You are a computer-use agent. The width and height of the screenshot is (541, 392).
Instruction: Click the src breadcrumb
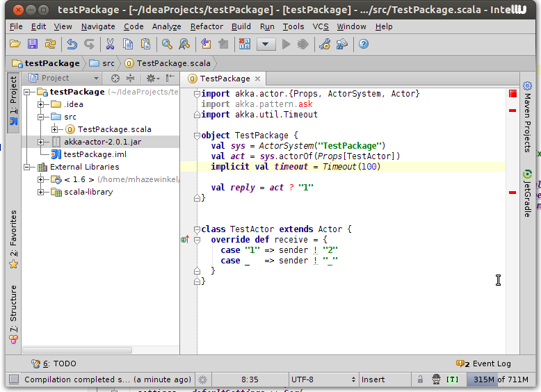[x=102, y=63]
